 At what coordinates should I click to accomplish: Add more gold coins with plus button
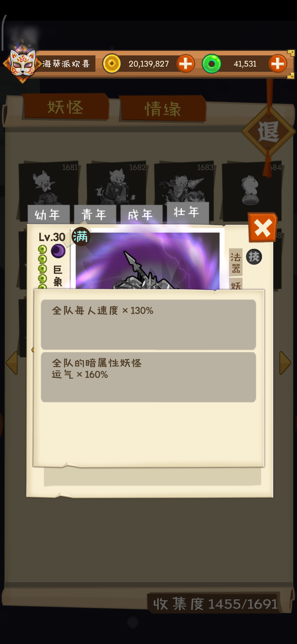pos(186,64)
